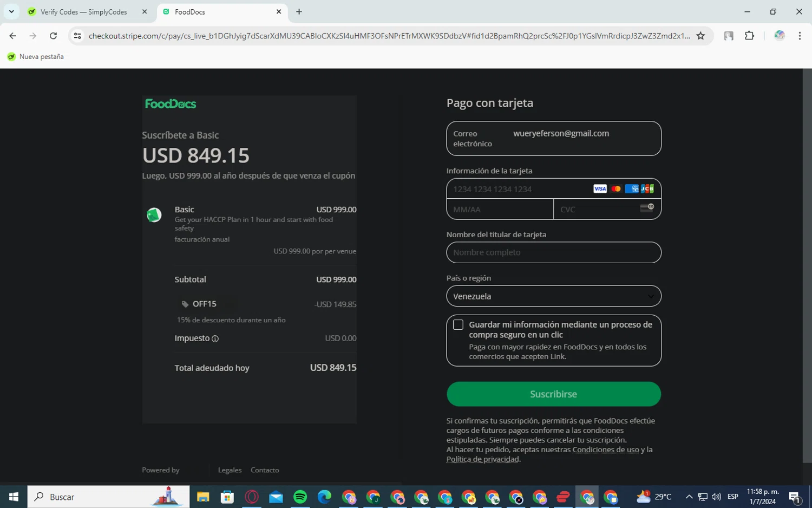Edit the Correo electrónico email field
The height and width of the screenshot is (508, 812).
[x=554, y=138]
